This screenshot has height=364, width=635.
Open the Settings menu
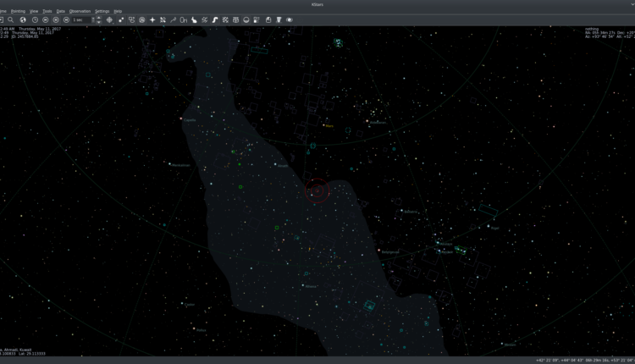click(102, 11)
